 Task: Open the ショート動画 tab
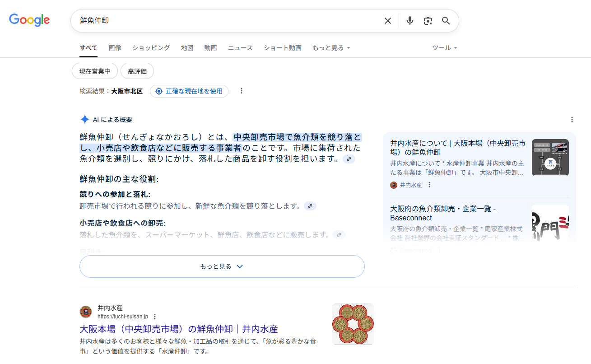pyautogui.click(x=283, y=48)
